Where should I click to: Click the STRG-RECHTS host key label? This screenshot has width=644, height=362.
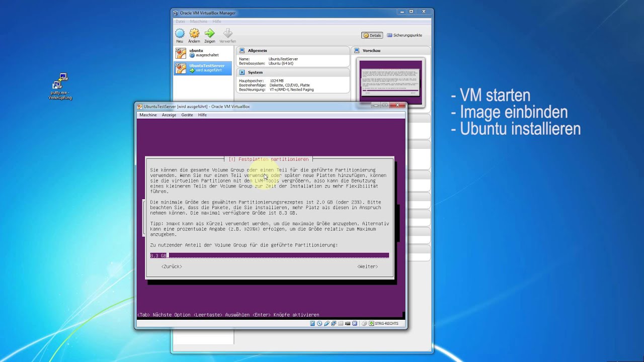(x=386, y=323)
